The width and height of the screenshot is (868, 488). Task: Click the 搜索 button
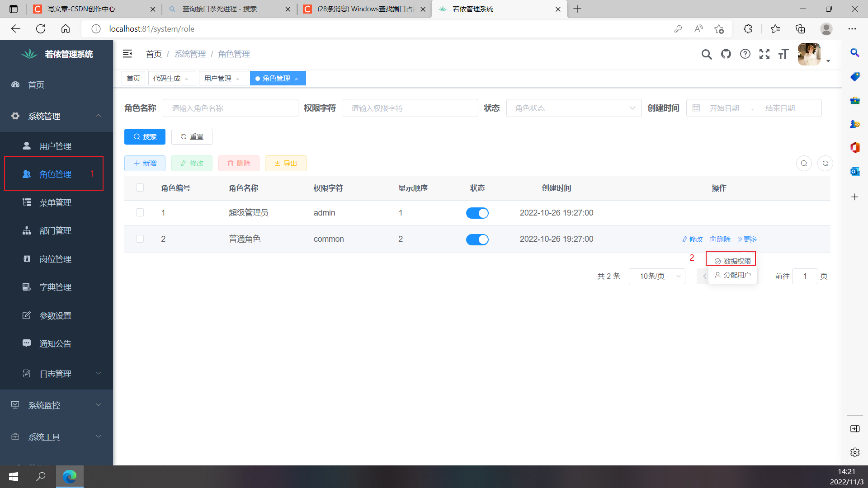144,136
